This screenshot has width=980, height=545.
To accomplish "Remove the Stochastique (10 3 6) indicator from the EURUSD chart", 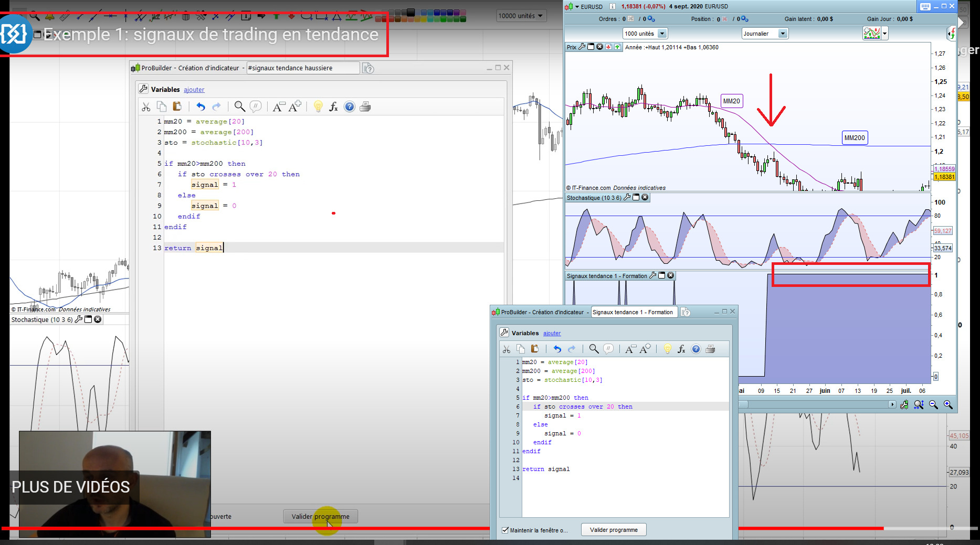I will pos(645,198).
